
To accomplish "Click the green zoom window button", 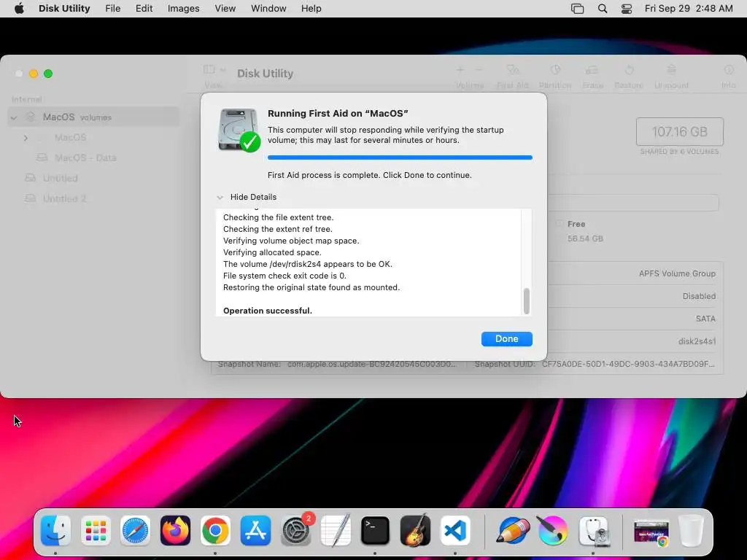I will point(48,74).
